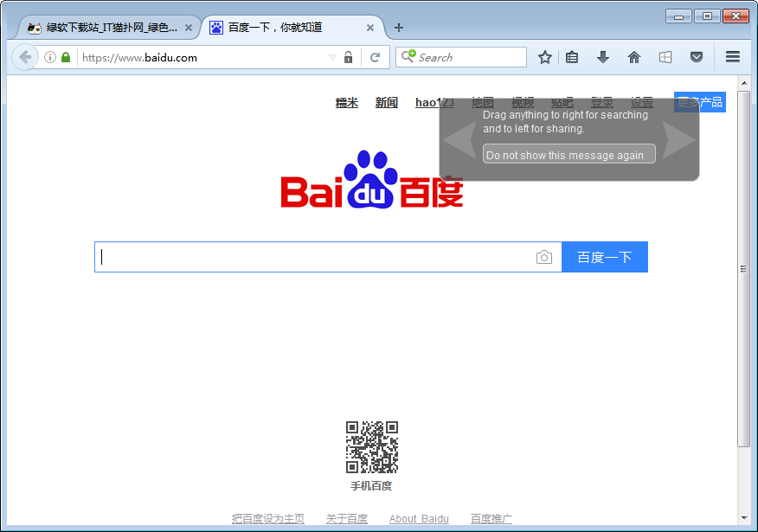Minimize the browser window
The height and width of the screenshot is (532, 758).
click(678, 16)
